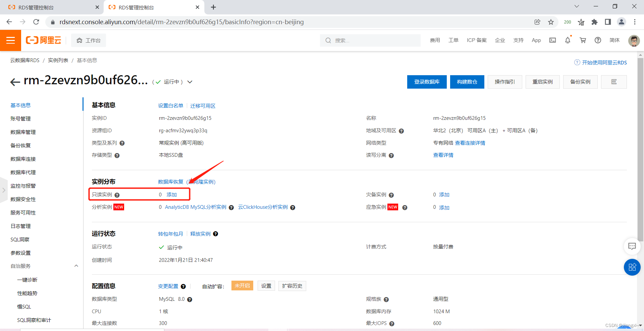
Task: Open the blue floating quick-apps button
Action: (x=632, y=267)
